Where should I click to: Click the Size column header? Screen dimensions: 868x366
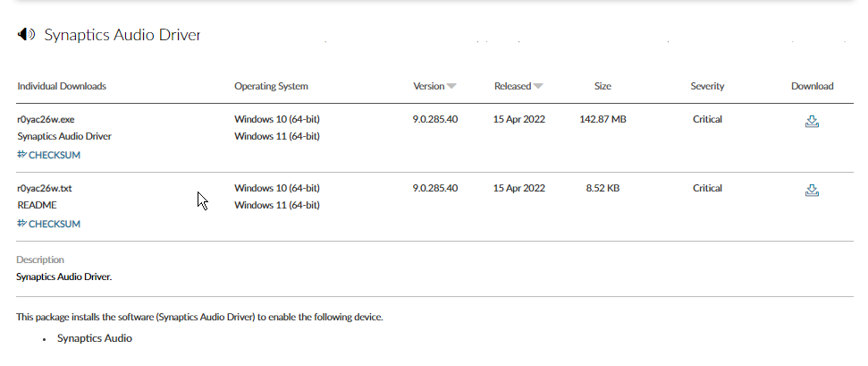click(603, 87)
